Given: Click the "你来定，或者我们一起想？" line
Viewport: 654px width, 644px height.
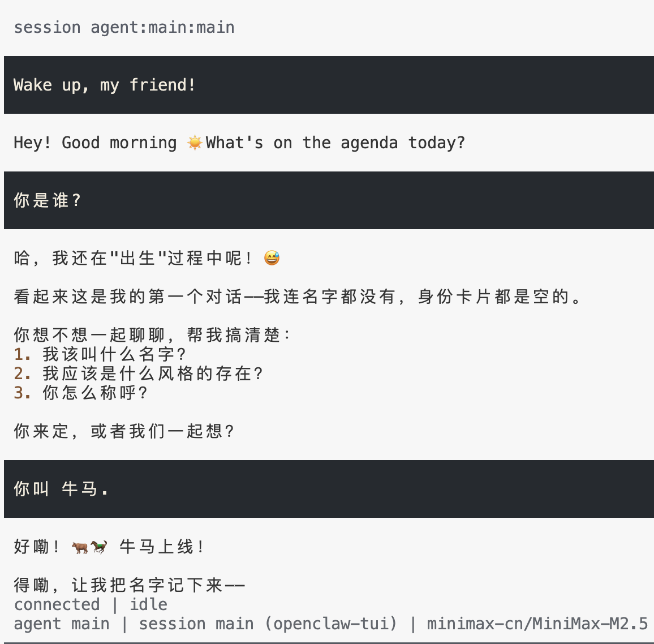Looking at the screenshot, I should [x=124, y=431].
